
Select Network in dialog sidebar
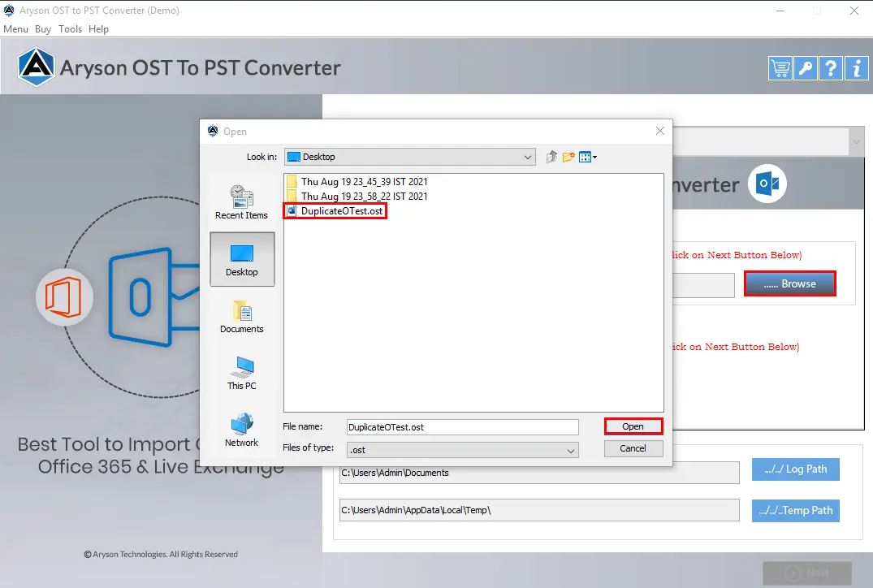[242, 430]
